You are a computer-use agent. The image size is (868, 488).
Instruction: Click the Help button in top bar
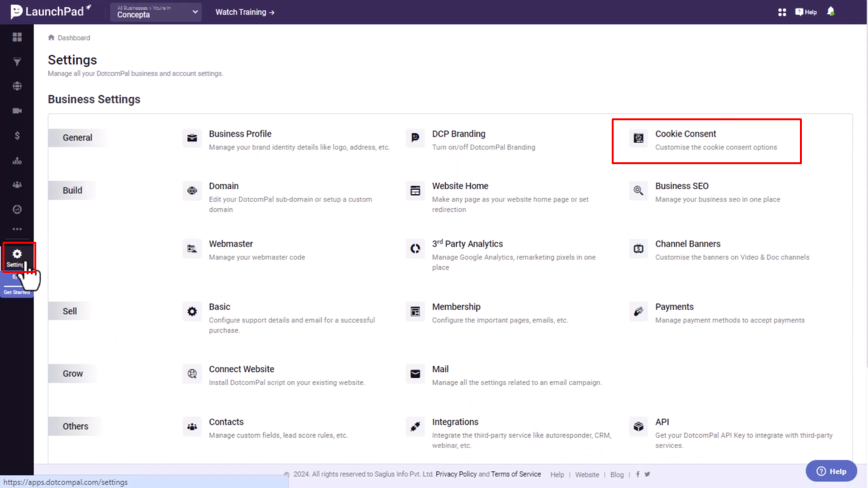(x=806, y=12)
